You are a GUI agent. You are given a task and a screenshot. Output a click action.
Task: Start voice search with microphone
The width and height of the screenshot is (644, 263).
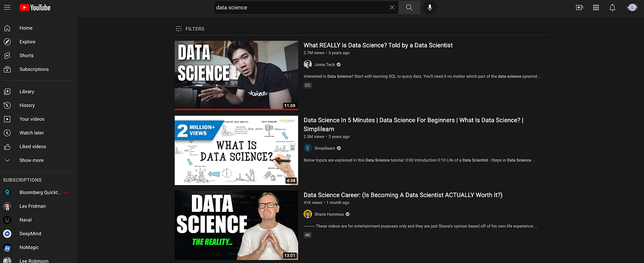point(430,7)
